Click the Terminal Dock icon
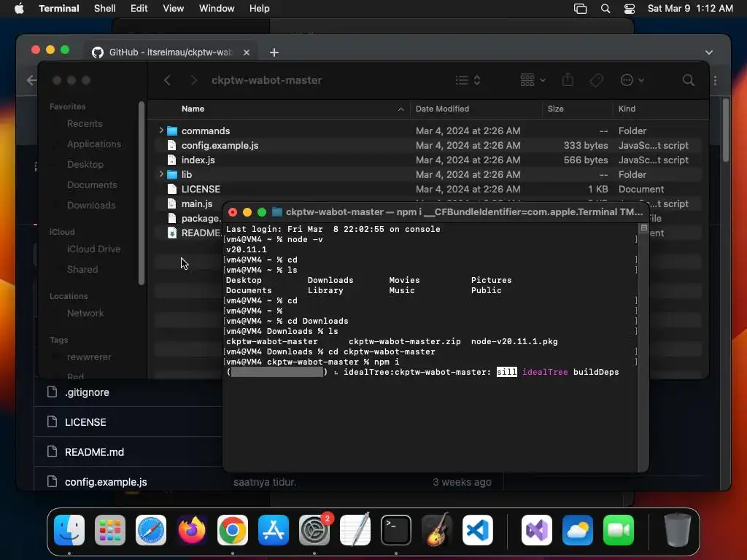This screenshot has height=560, width=747. click(x=396, y=530)
